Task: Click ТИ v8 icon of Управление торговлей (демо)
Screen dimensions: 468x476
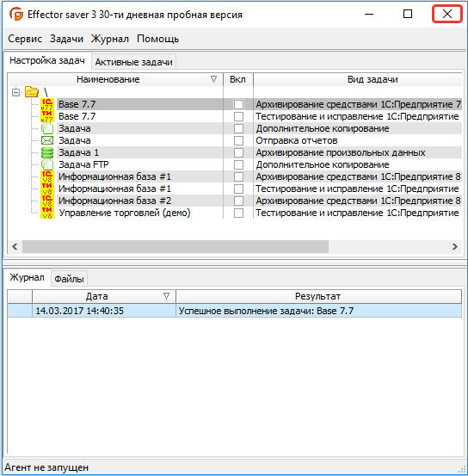Action: pos(47,213)
